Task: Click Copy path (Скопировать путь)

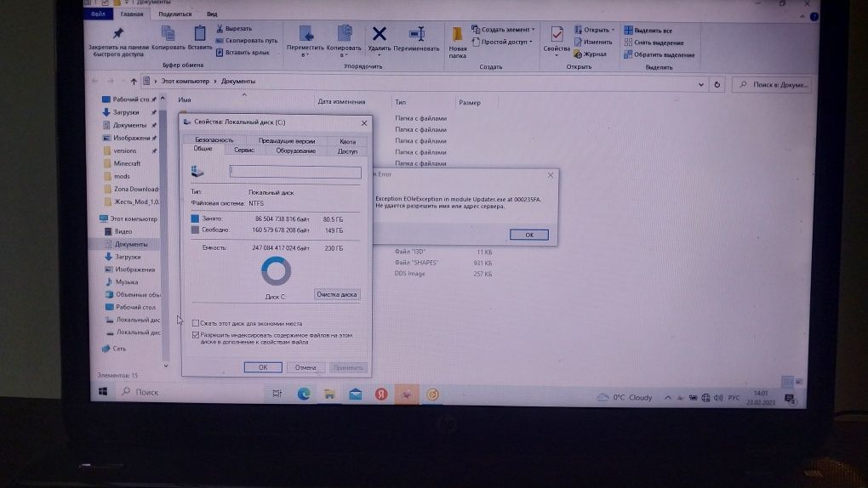Action: [246, 41]
